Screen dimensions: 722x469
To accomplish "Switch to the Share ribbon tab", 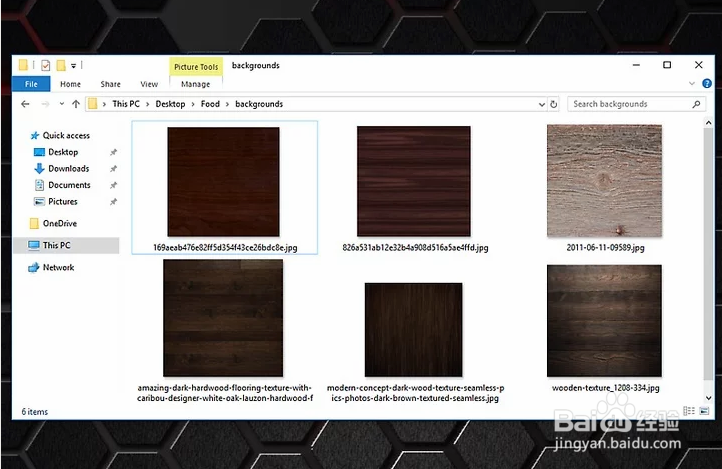I will [111, 84].
